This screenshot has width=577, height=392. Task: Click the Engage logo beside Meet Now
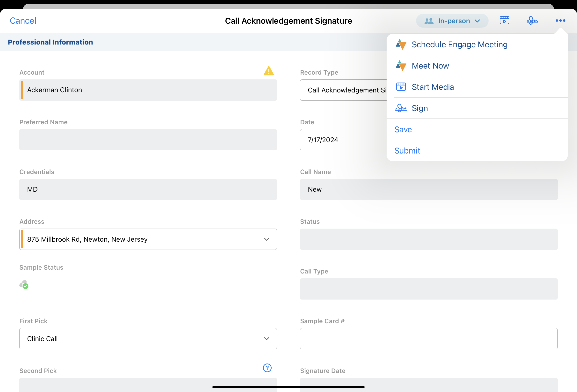(x=401, y=66)
